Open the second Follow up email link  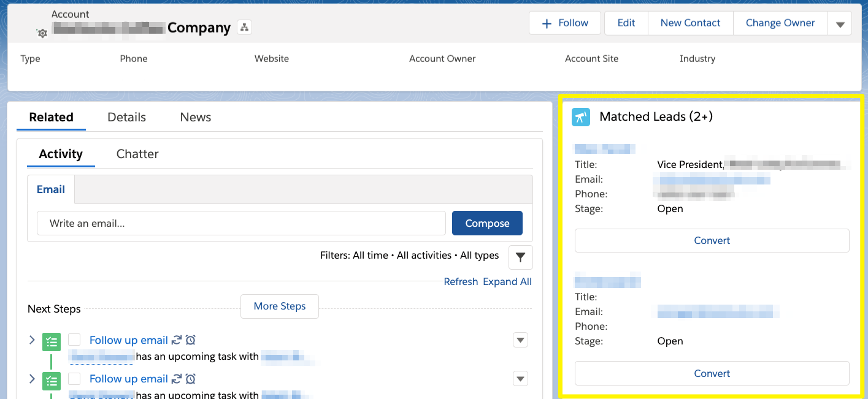pos(129,379)
